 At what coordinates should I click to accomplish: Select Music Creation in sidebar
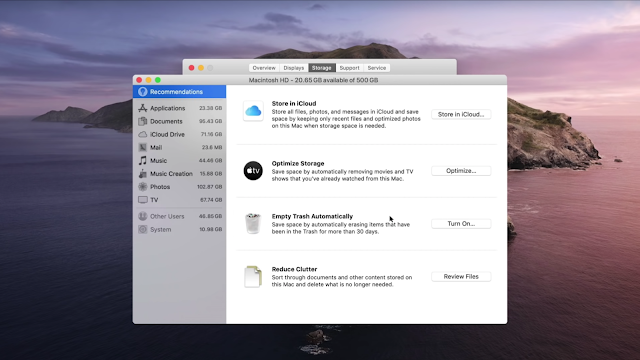(179, 173)
